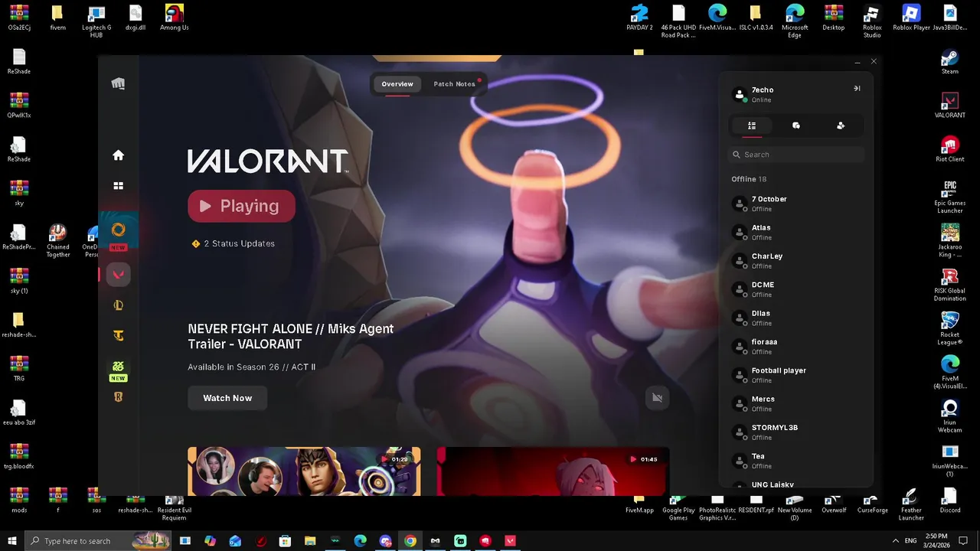Open Google Chrome from the taskbar
This screenshot has height=551, width=980.
click(410, 541)
